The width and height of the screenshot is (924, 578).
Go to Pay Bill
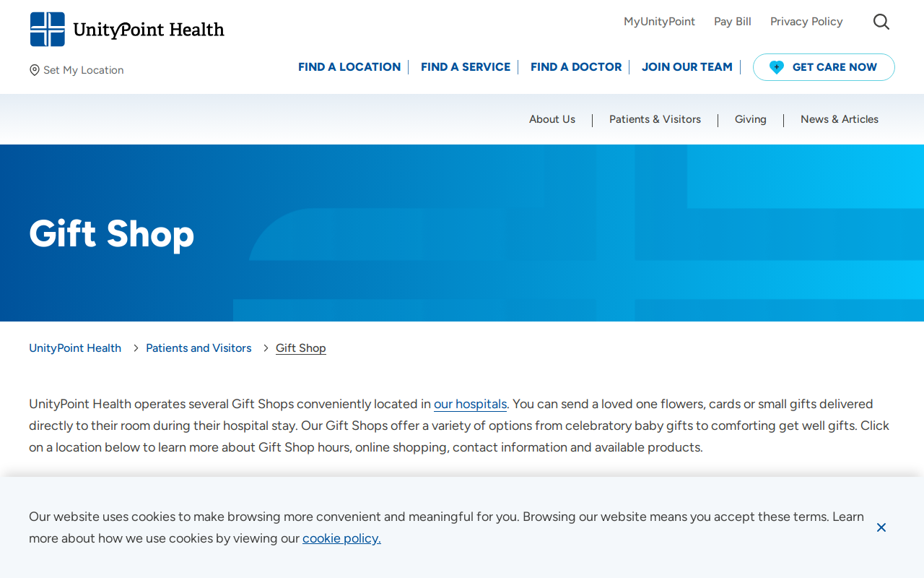(733, 22)
